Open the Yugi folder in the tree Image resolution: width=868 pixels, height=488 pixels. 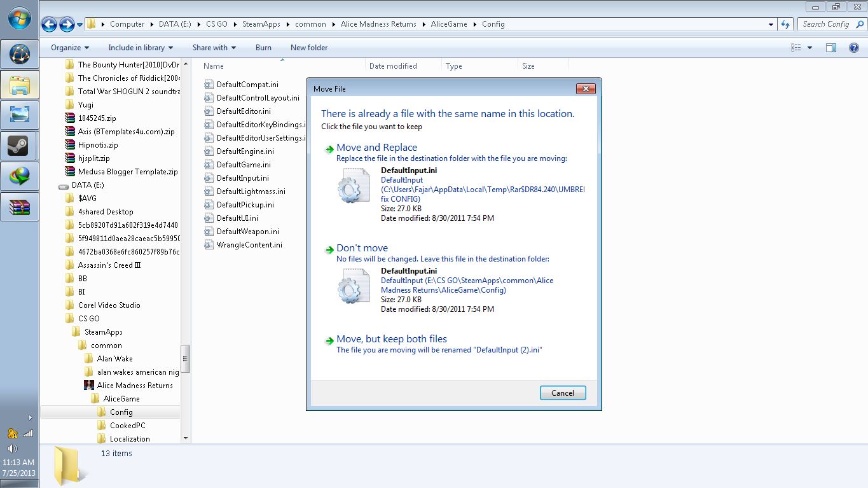(x=79, y=105)
